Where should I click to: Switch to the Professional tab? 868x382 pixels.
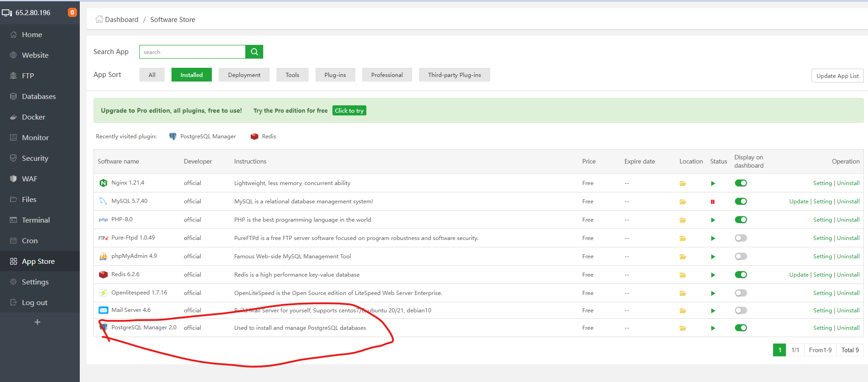[387, 75]
